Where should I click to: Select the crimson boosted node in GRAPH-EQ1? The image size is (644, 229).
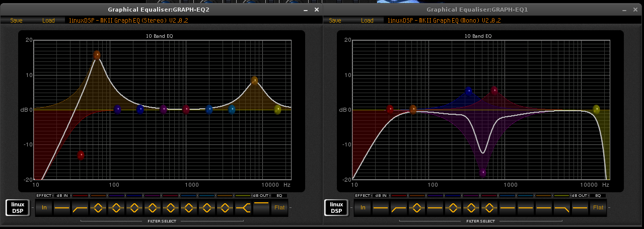coord(494,91)
